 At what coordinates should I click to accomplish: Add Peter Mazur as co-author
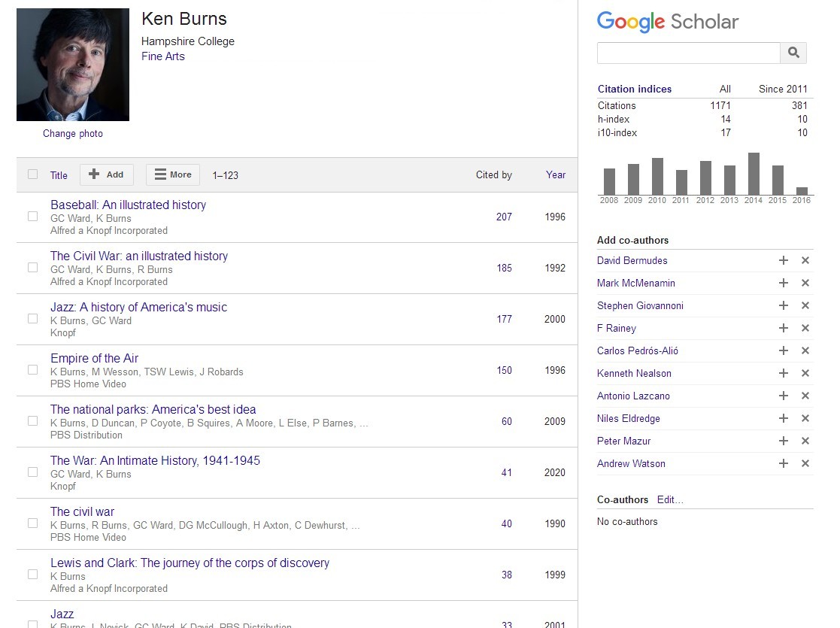[x=783, y=441]
